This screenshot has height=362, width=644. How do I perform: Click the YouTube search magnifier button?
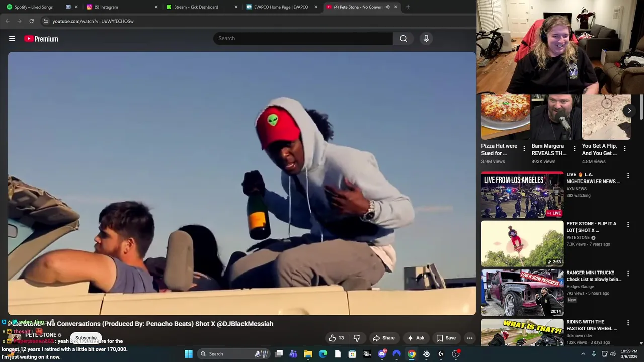(x=404, y=39)
